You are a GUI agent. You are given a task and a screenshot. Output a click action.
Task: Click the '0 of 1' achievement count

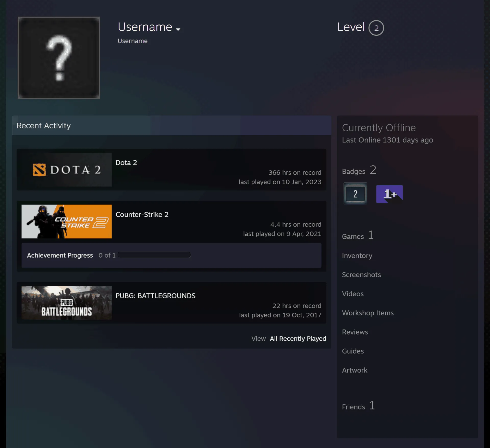coord(107,255)
